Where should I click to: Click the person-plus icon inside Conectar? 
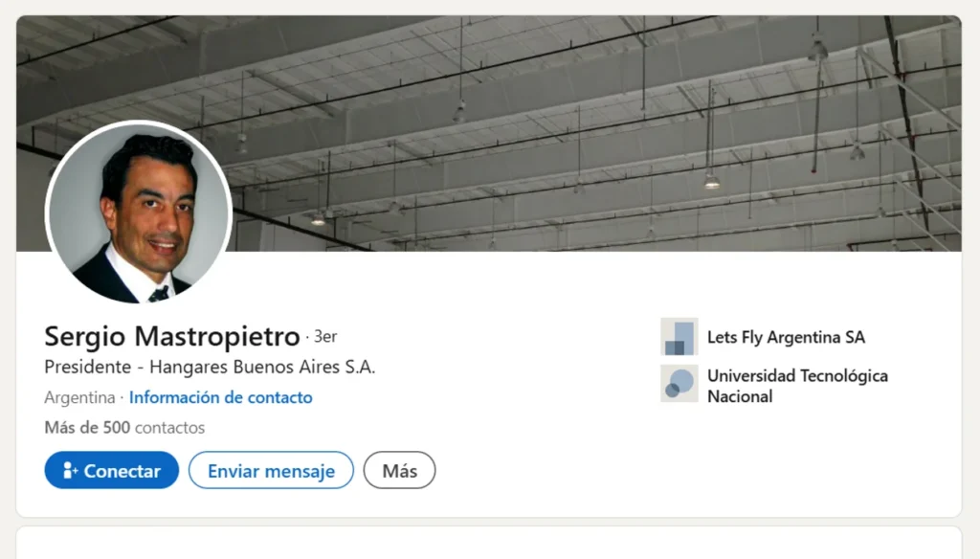70,470
